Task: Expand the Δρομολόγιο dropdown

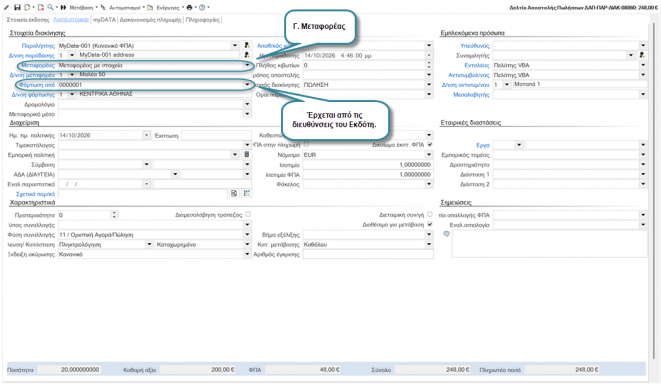Action: 247,104
